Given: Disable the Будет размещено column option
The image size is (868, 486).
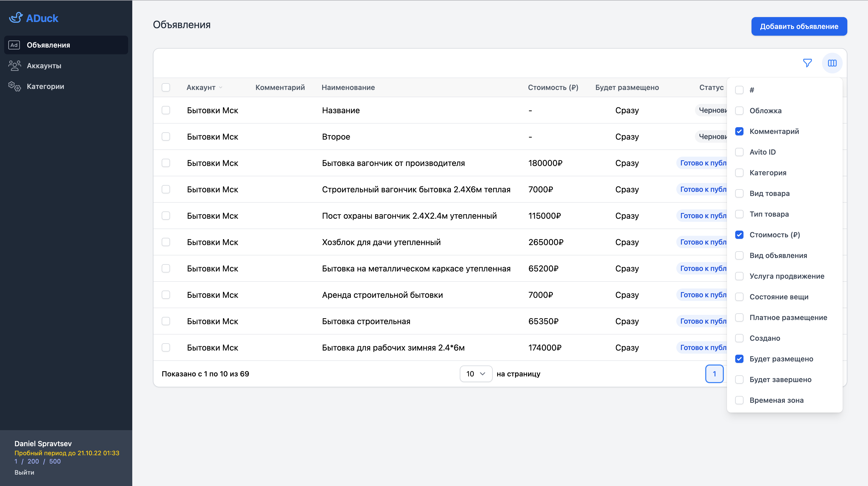Looking at the screenshot, I should click(x=739, y=359).
